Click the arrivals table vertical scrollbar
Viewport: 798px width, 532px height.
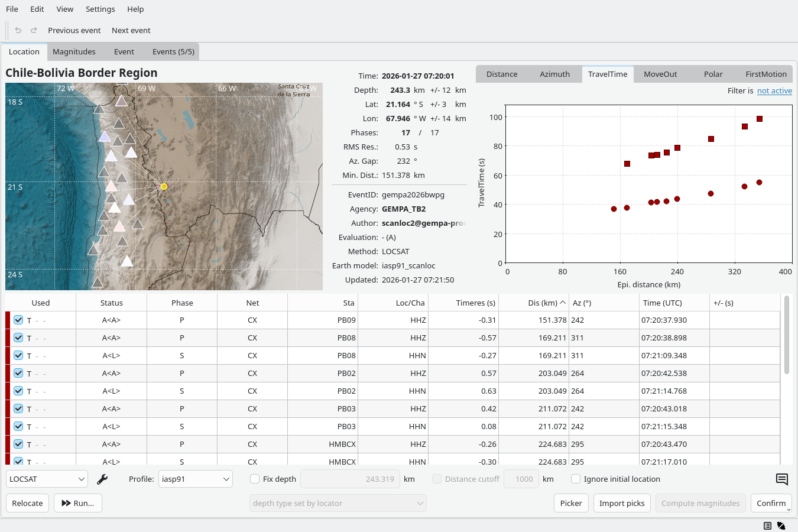(786, 336)
